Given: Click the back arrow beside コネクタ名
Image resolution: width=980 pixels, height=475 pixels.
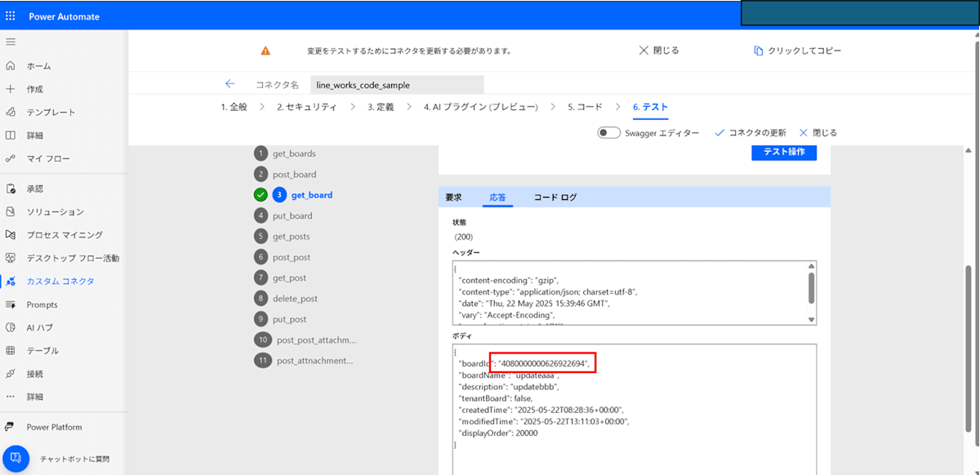Looking at the screenshot, I should click(x=229, y=84).
